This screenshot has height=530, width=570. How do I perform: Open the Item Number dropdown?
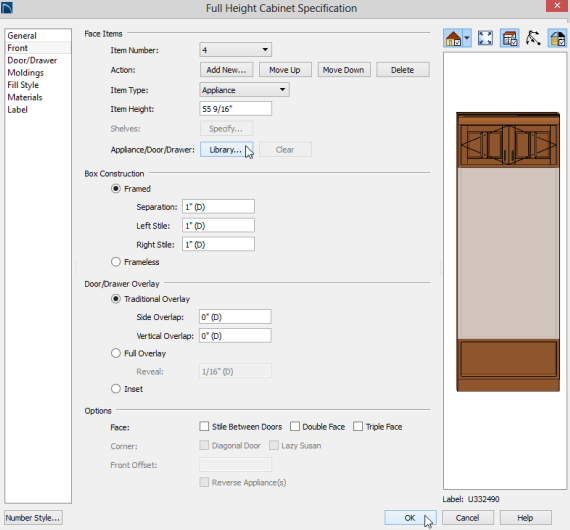(236, 49)
